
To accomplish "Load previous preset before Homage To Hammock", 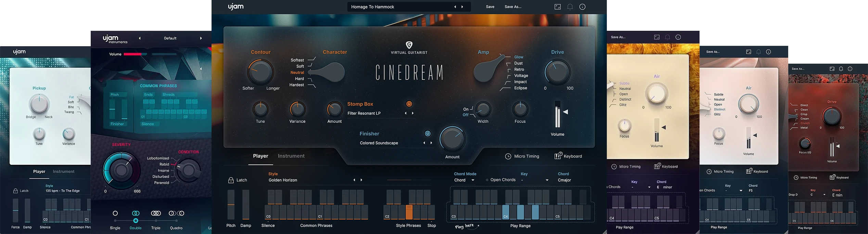I will (455, 7).
